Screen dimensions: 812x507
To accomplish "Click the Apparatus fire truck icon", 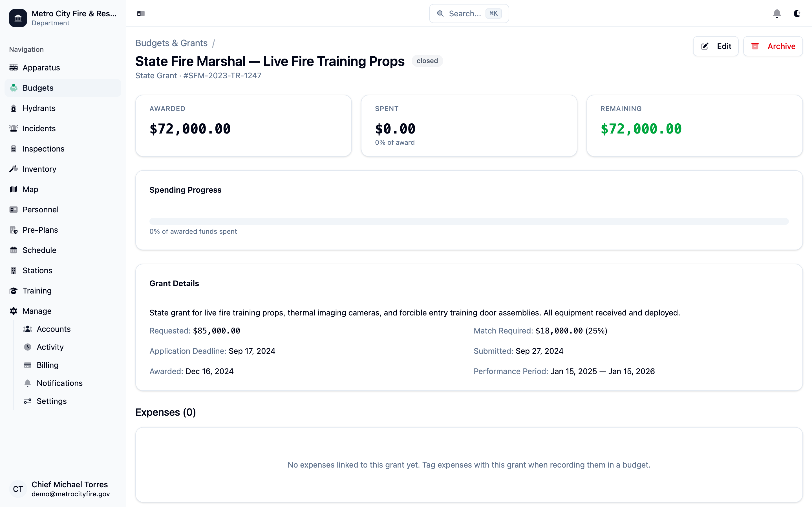I will pos(14,68).
